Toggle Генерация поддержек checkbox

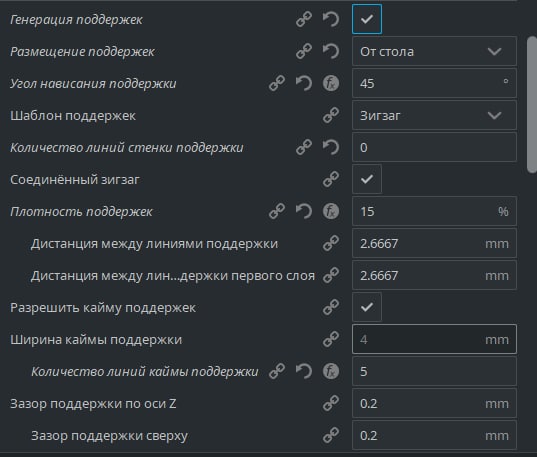367,19
